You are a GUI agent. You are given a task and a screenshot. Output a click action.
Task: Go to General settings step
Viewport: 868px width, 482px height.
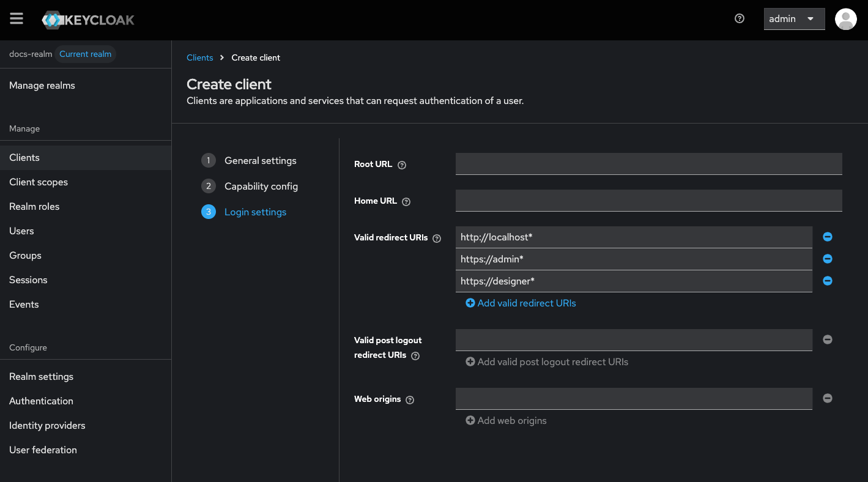pos(260,161)
